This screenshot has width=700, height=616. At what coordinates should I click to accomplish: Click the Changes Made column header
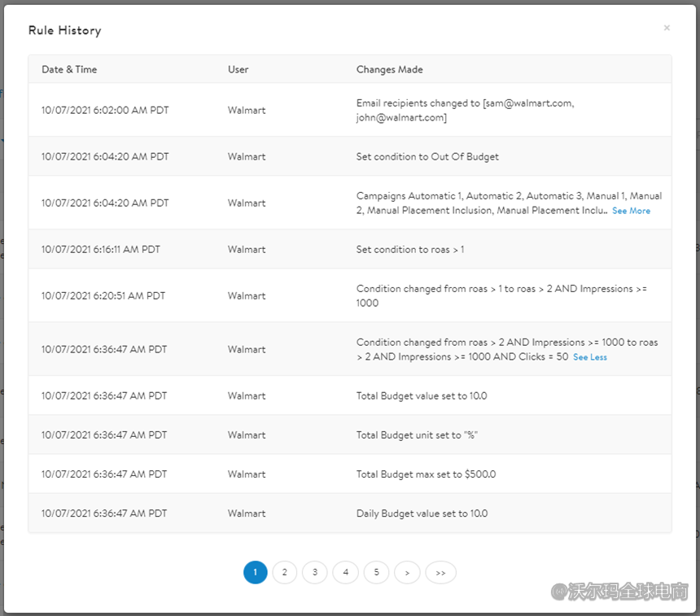[x=389, y=70]
